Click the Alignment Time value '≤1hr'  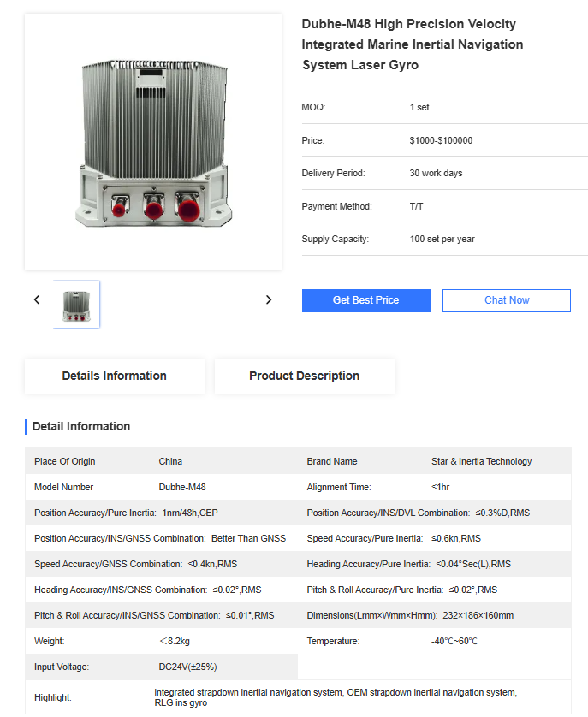tap(440, 487)
